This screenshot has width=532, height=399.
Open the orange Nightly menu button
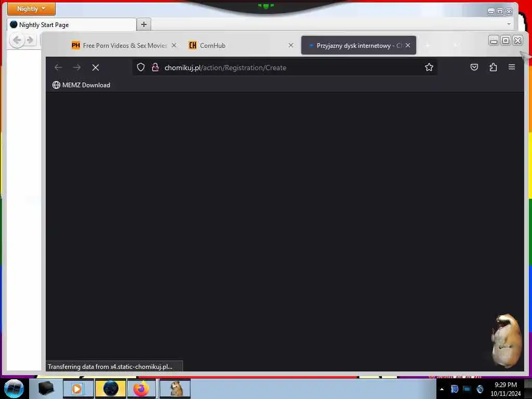point(31,9)
